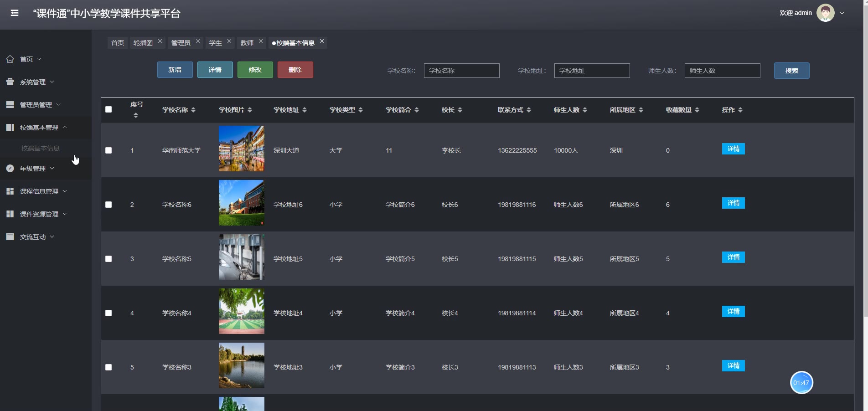
Task: Sort by 学校图片 column arrows
Action: click(x=250, y=110)
